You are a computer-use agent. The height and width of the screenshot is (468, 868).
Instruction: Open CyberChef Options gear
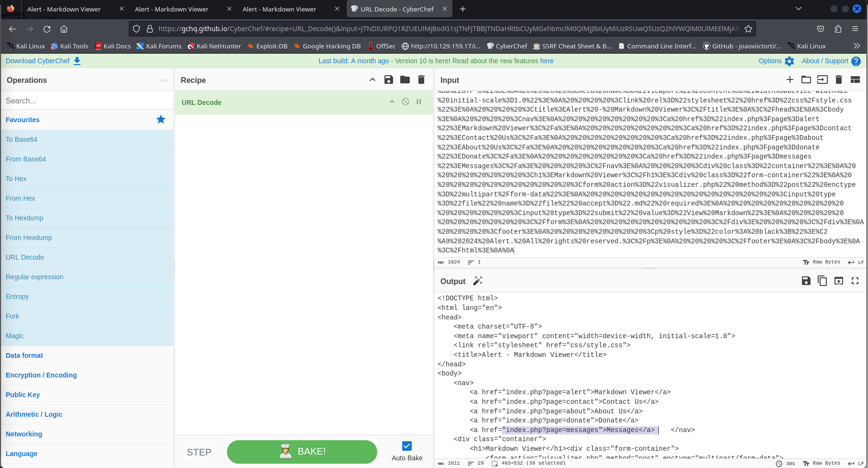point(789,61)
